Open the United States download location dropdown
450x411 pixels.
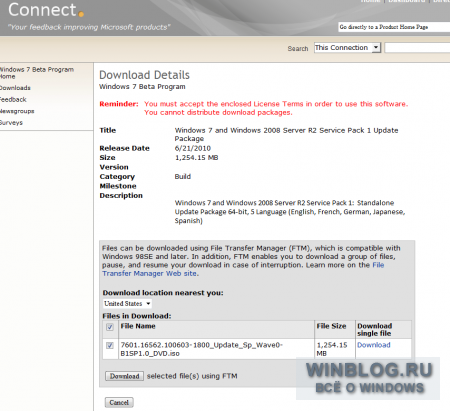click(x=127, y=304)
